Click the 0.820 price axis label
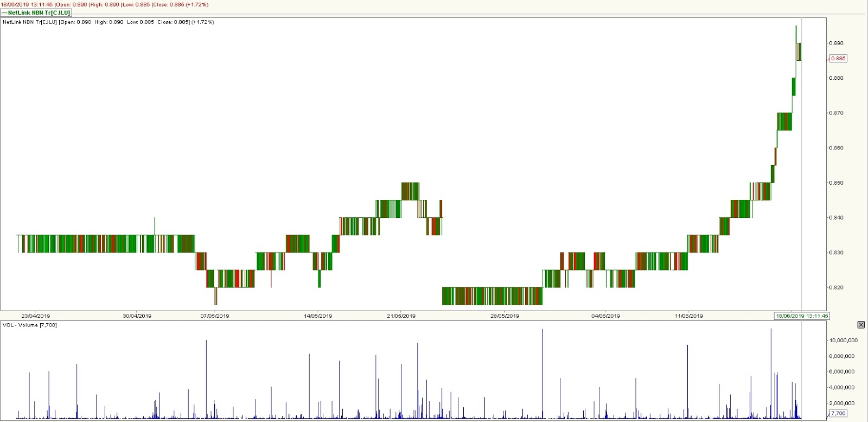Viewport: 868px width, 422px height. tap(836, 288)
